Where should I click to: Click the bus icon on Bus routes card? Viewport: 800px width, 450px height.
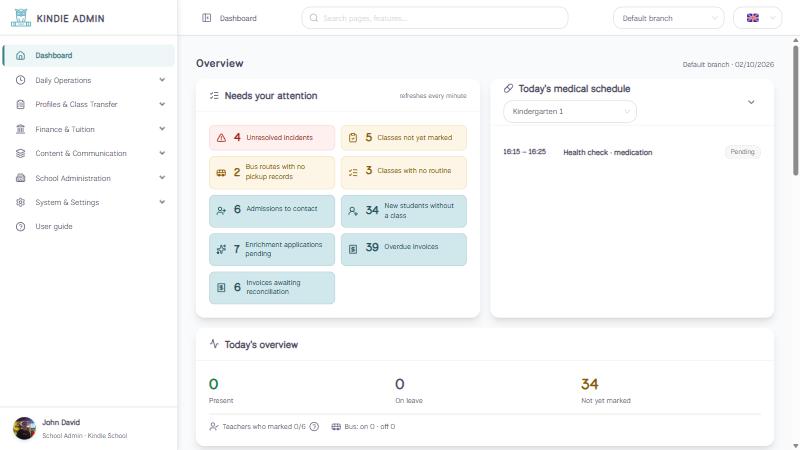pyautogui.click(x=221, y=173)
